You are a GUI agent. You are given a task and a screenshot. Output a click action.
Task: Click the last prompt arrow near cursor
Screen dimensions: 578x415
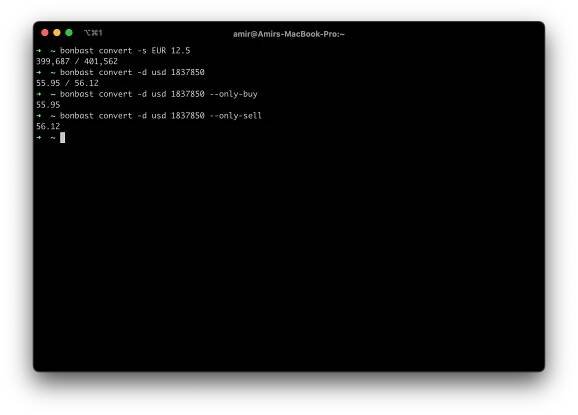[39, 137]
